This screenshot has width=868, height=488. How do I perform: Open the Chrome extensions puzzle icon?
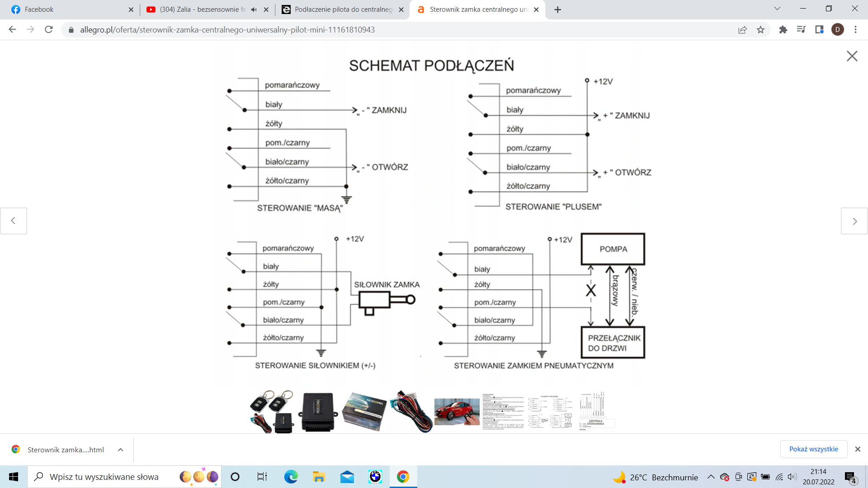pyautogui.click(x=783, y=30)
